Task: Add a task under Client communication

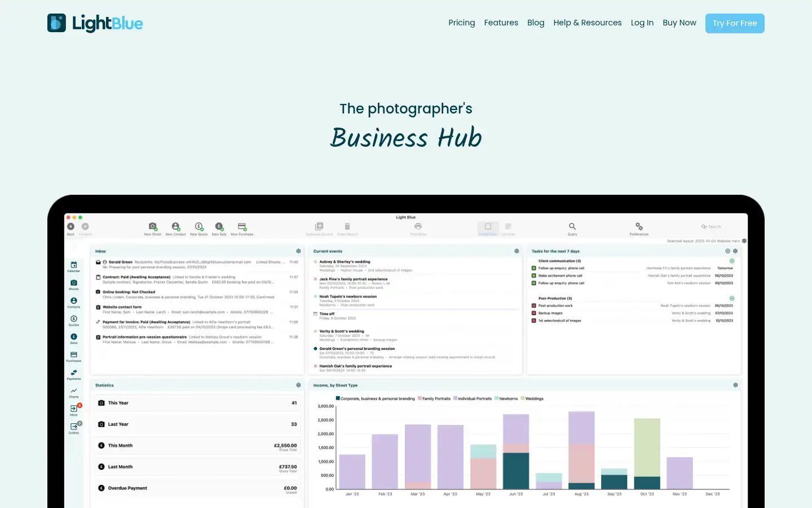Action: tap(732, 261)
